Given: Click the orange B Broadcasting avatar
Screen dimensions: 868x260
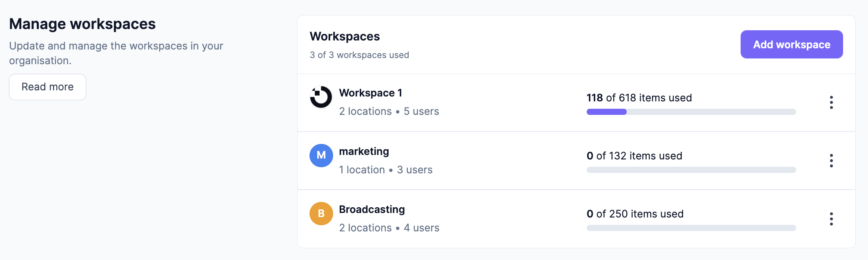Looking at the screenshot, I should [x=321, y=213].
